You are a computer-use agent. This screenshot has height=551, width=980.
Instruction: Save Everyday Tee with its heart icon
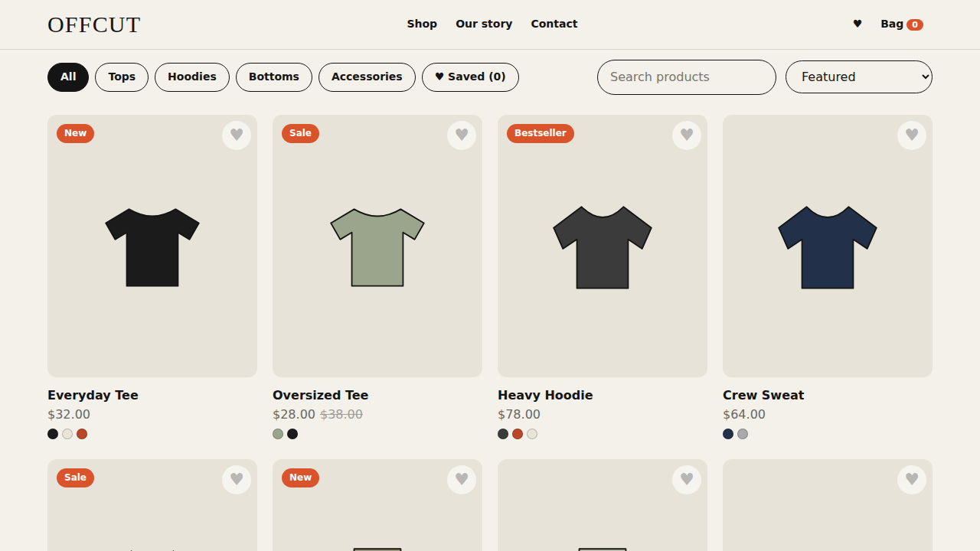coord(237,135)
